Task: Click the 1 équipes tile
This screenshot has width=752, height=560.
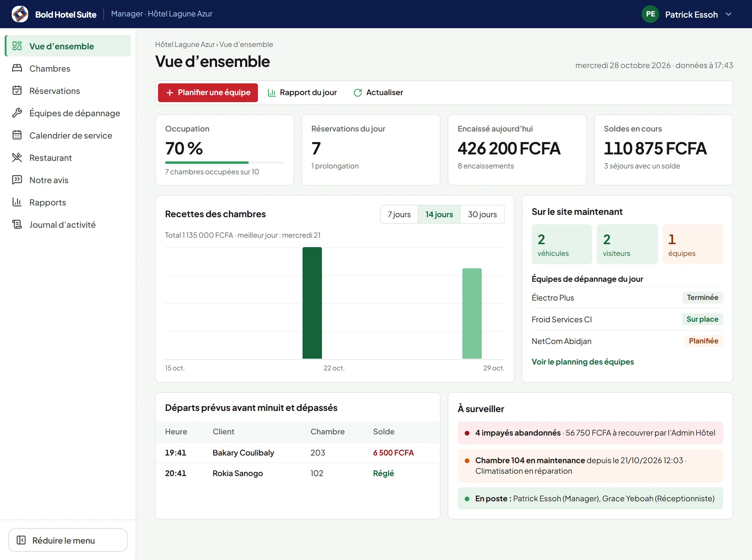Action: pos(692,244)
